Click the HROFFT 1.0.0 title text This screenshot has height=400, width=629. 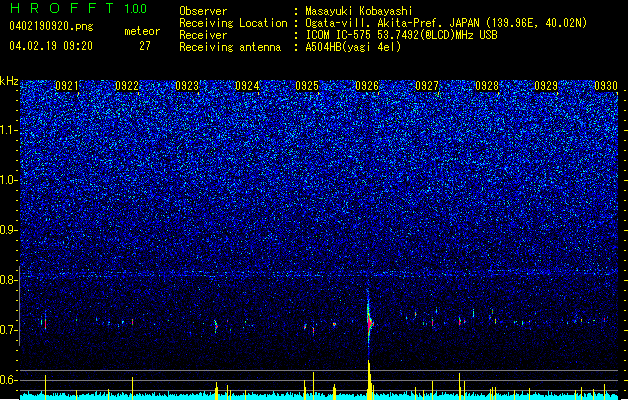[78, 8]
